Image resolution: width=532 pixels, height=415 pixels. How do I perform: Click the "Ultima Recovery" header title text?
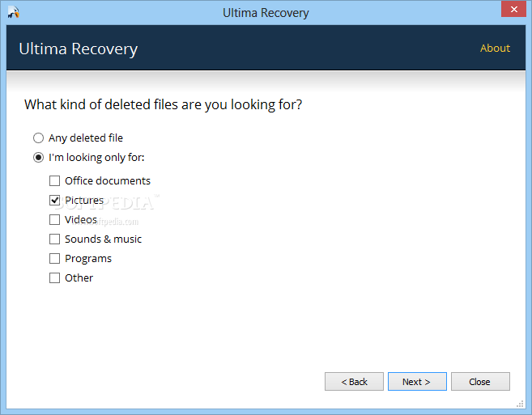[79, 49]
